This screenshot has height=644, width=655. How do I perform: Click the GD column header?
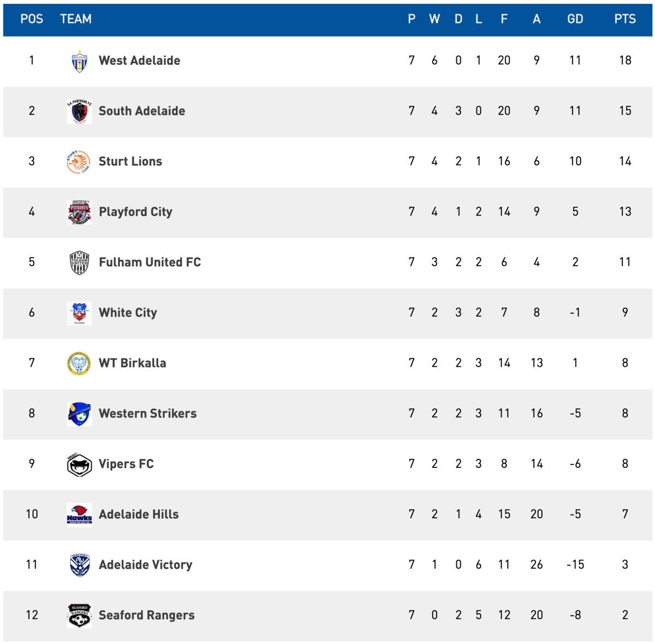tap(575, 19)
